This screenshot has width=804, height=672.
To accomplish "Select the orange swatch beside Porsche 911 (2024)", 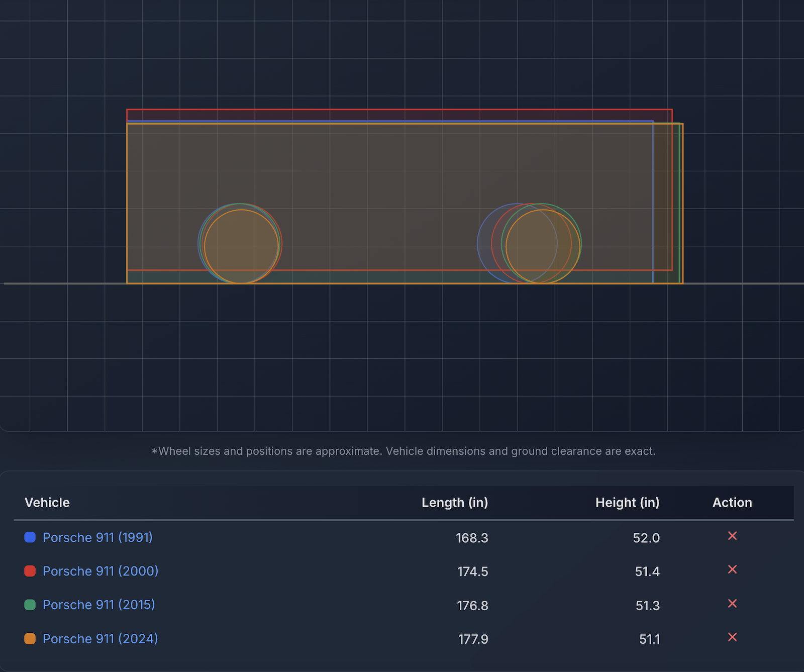I will pos(30,639).
